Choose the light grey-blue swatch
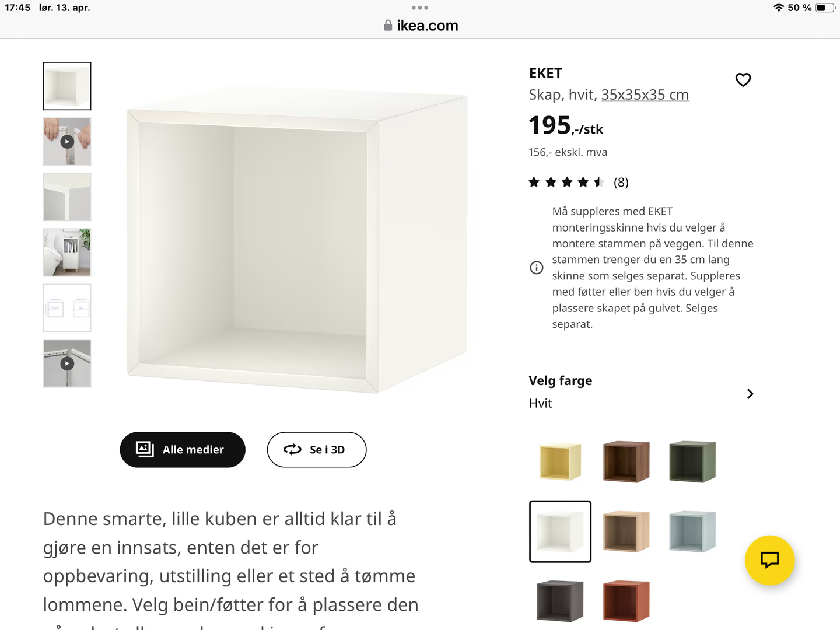Image resolution: width=840 pixels, height=630 pixels. pos(692,531)
